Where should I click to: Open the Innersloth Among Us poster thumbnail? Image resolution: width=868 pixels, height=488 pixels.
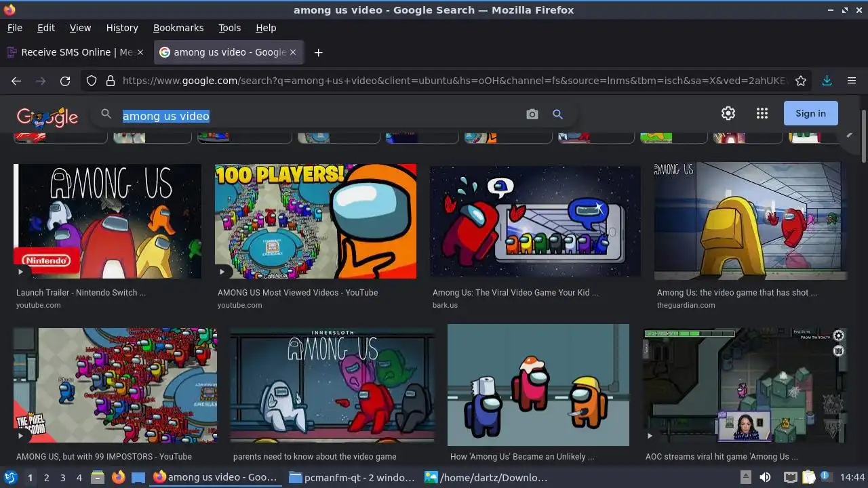[x=332, y=385]
